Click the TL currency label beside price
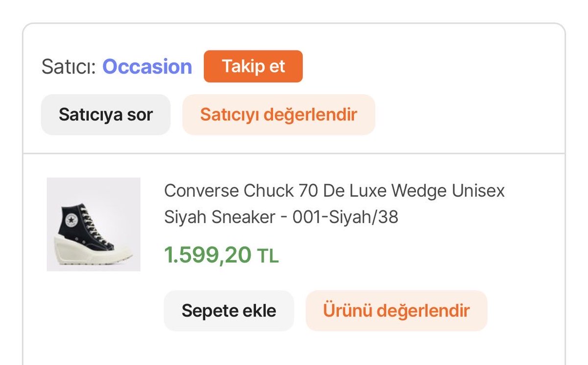 click(268, 256)
